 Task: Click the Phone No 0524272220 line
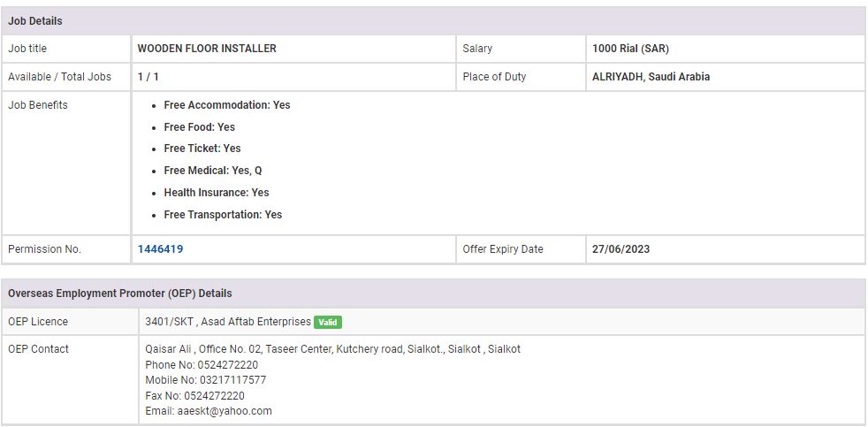202,365
